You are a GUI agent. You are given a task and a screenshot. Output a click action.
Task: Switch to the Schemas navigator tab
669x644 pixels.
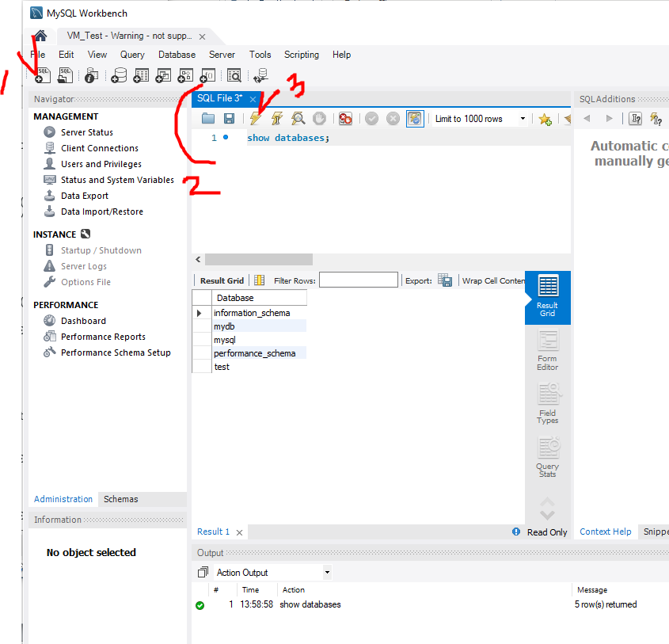121,499
